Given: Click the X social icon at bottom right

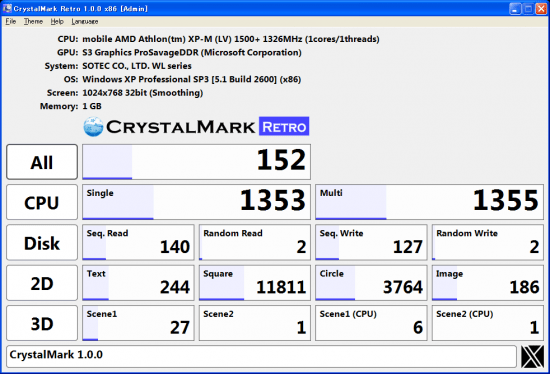Looking at the screenshot, I should click(x=532, y=357).
